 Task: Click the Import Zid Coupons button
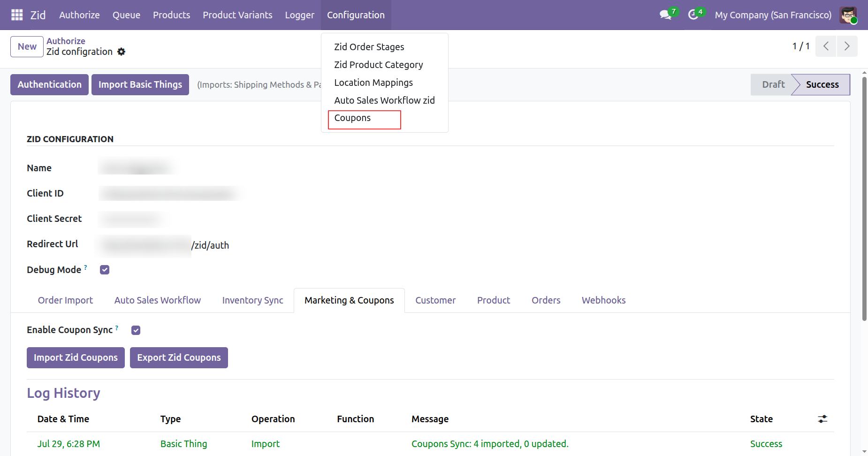[76, 357]
